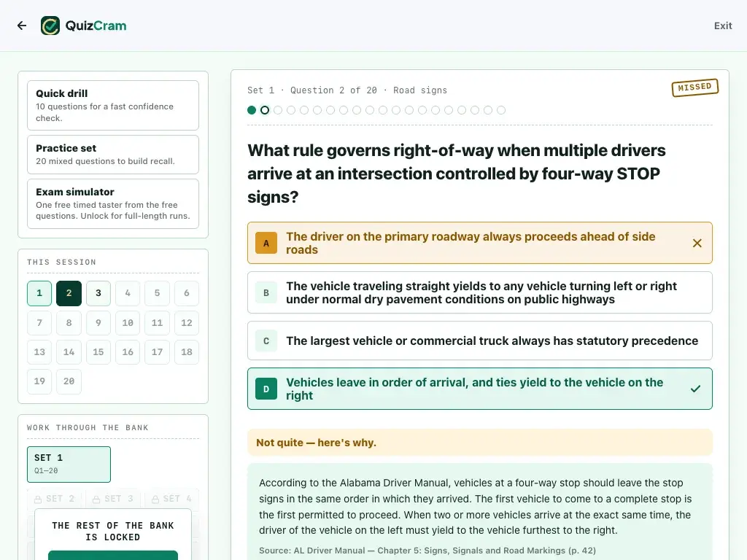Click the MISSED stamp badge
Viewport: 747px width, 560px height.
pos(694,87)
